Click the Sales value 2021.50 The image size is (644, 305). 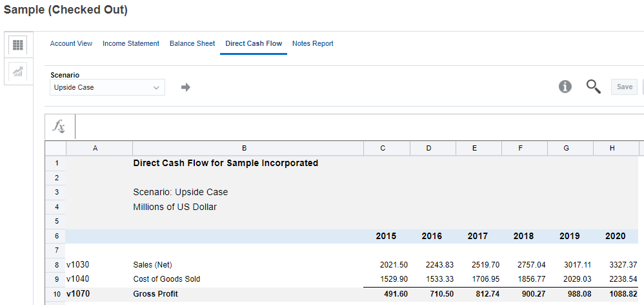tap(387, 265)
